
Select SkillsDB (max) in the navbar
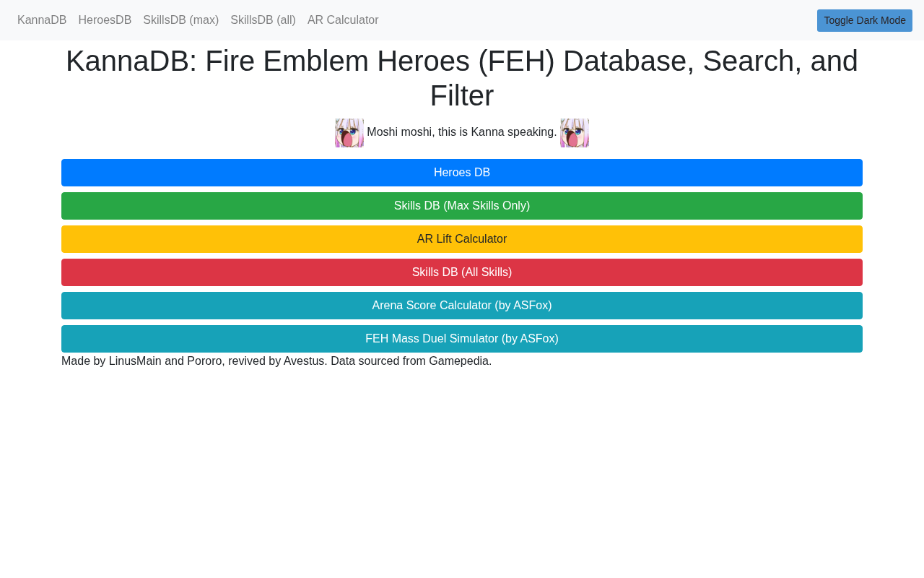coord(180,20)
